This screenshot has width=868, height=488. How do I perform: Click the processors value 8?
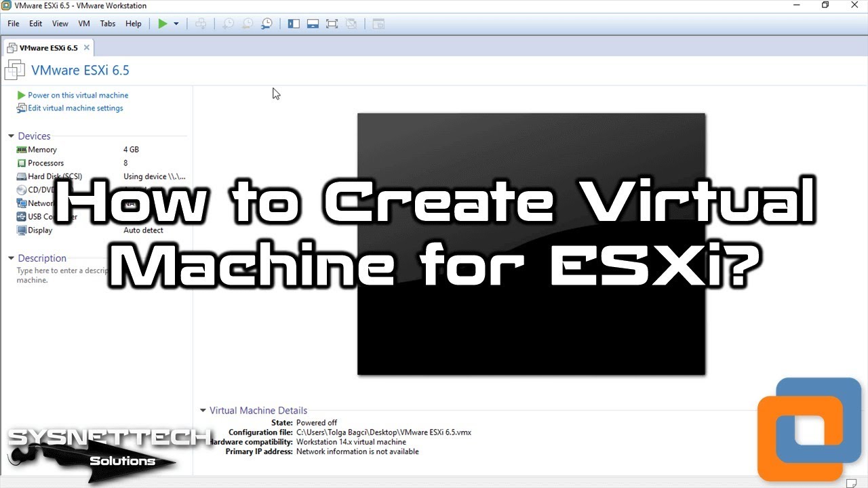click(x=125, y=163)
